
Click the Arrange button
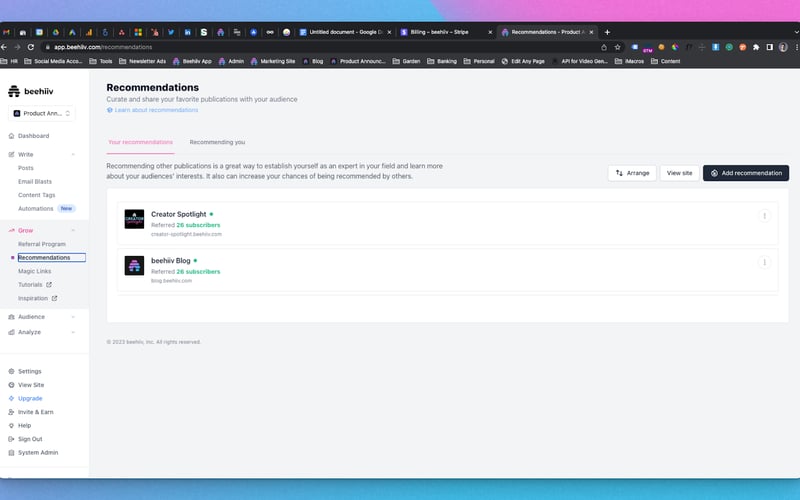pos(632,173)
